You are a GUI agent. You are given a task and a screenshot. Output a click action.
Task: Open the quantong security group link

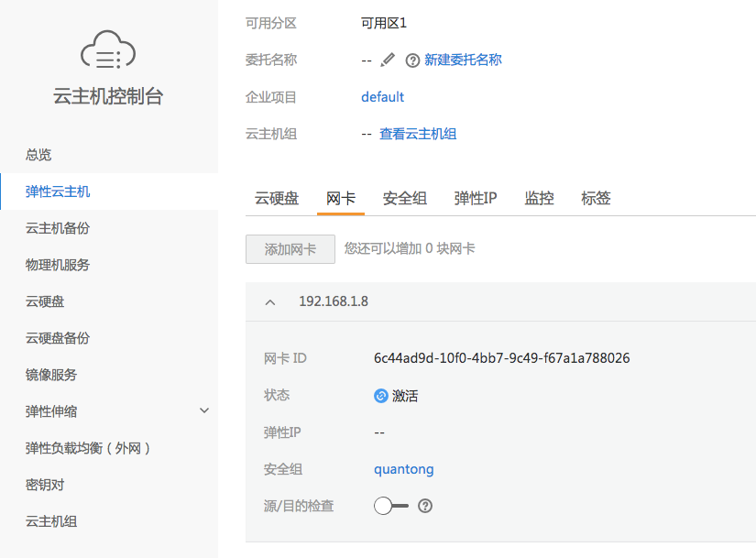(x=404, y=469)
